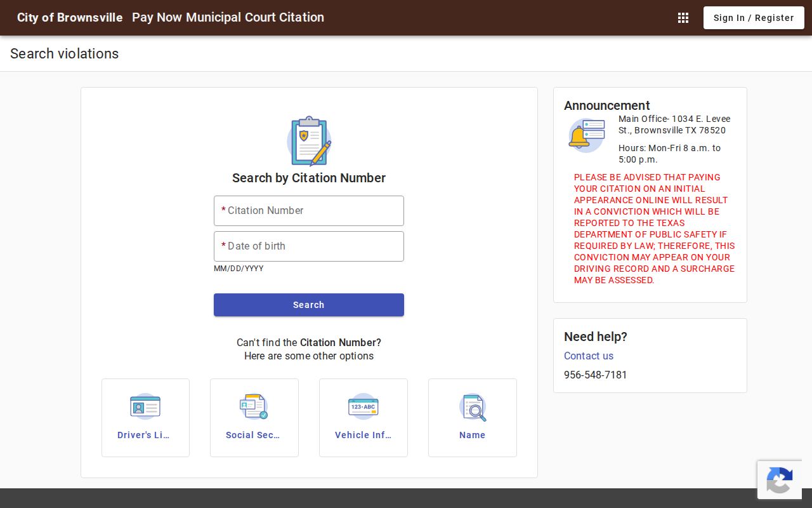
Task: Click the Social Security card icon
Action: [x=254, y=406]
